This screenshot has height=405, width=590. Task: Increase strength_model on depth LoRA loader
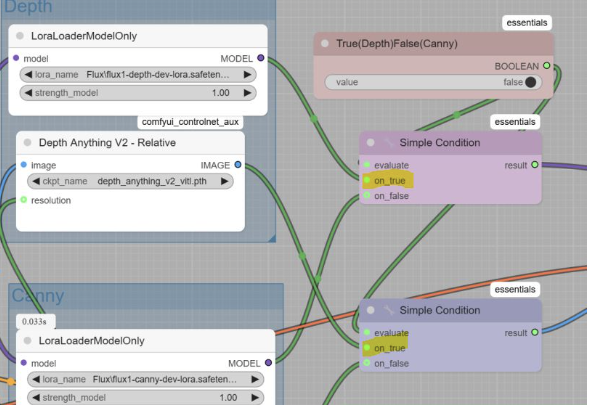[247, 93]
